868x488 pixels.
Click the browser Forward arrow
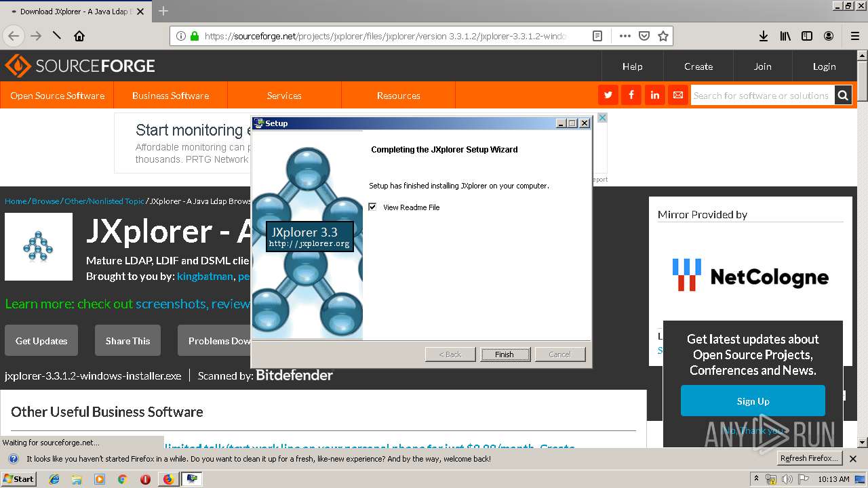tap(36, 36)
